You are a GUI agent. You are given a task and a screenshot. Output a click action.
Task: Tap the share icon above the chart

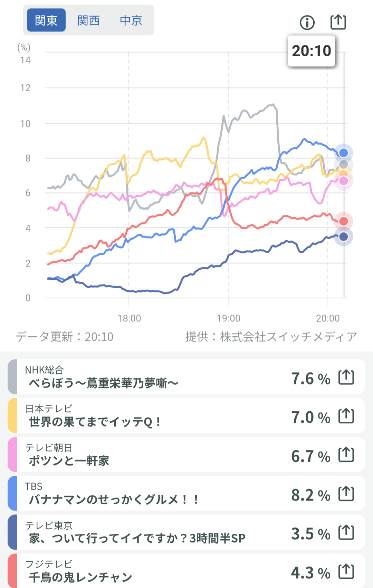pos(338,22)
